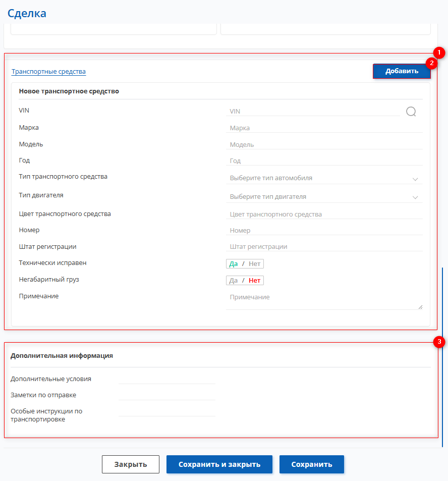Set Негабаритный груз to Да
Image resolution: width=448 pixels, height=481 pixels.
click(x=234, y=281)
